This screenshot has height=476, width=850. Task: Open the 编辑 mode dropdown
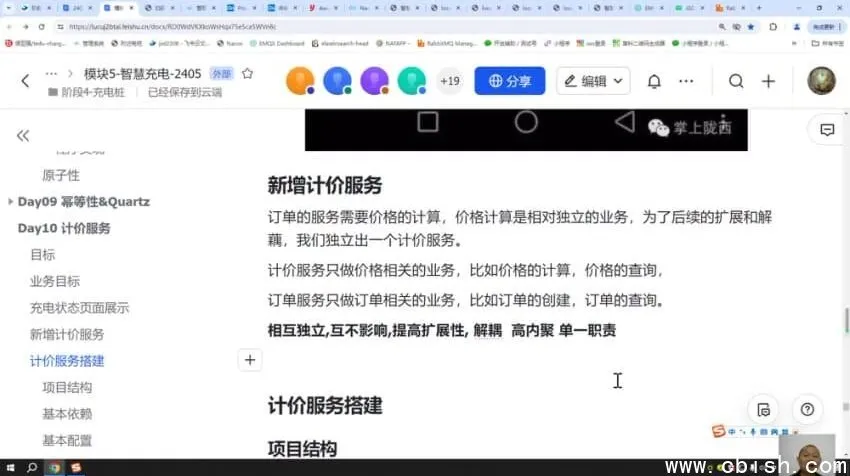click(593, 81)
